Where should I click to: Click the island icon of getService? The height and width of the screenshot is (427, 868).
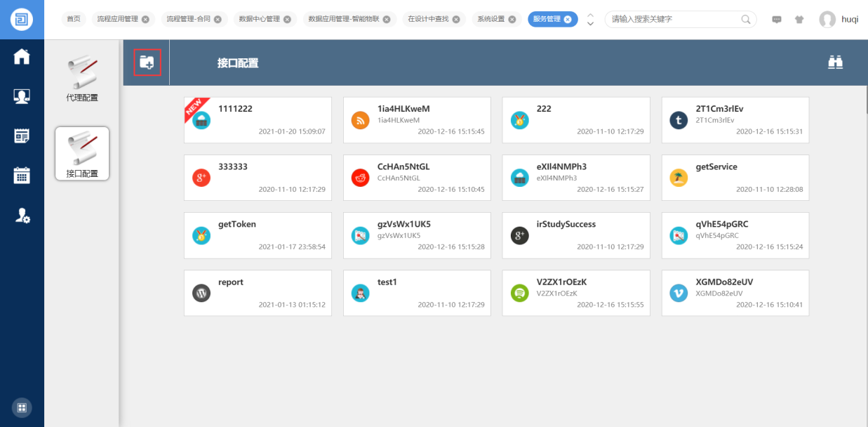tap(679, 178)
